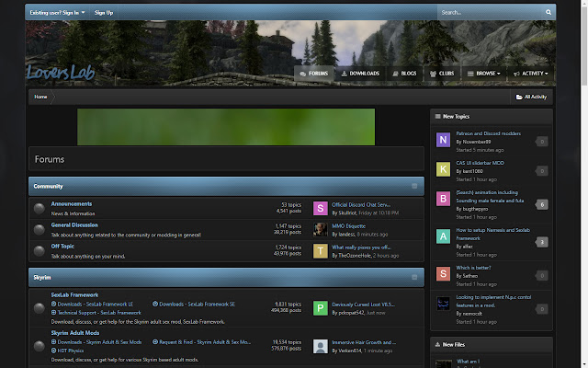Screen dimensions: 588x368
Task: Open the SexLab Framework forum
Action: [x=74, y=294]
